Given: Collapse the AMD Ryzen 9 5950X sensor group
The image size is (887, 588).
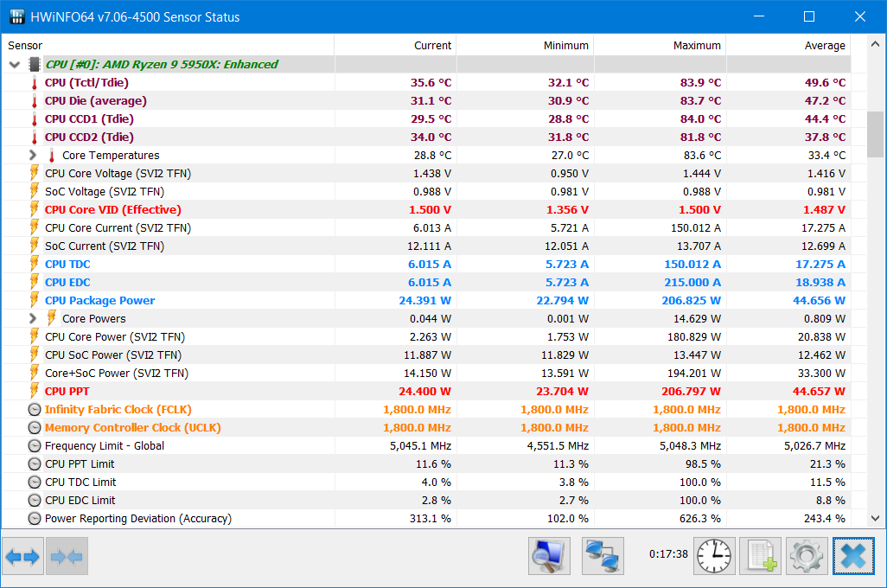Looking at the screenshot, I should tap(15, 65).
